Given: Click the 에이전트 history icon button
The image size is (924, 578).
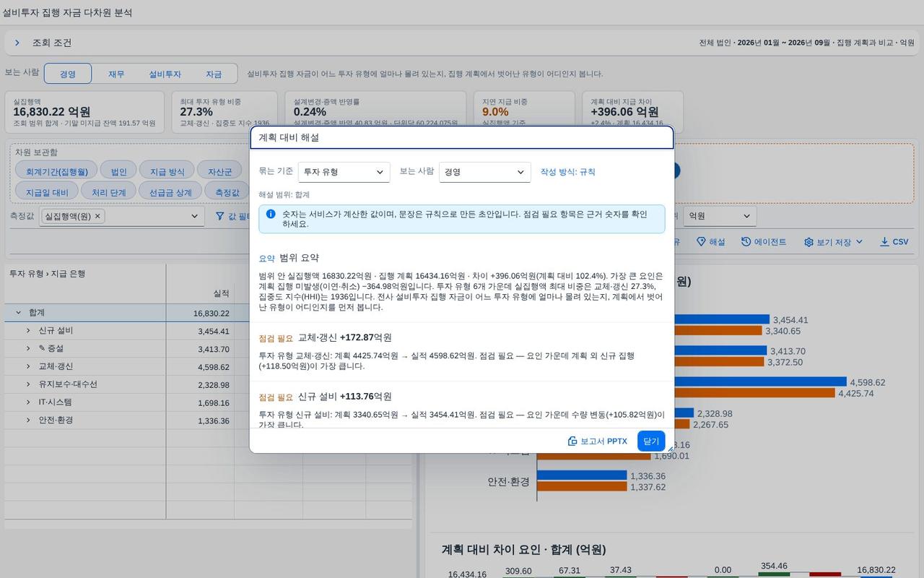Looking at the screenshot, I should coord(764,241).
